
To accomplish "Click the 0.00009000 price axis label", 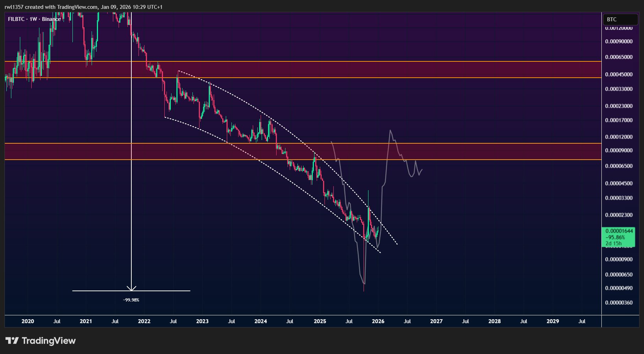I will [619, 150].
